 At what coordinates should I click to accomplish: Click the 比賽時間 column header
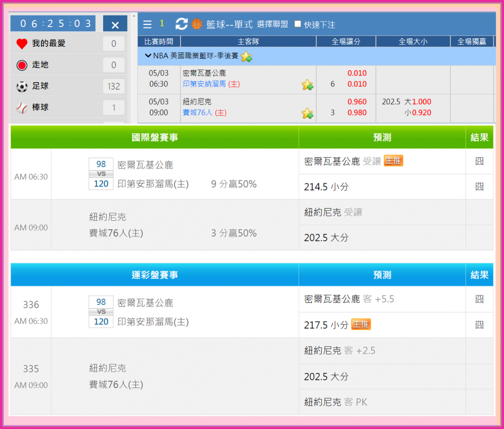point(159,42)
